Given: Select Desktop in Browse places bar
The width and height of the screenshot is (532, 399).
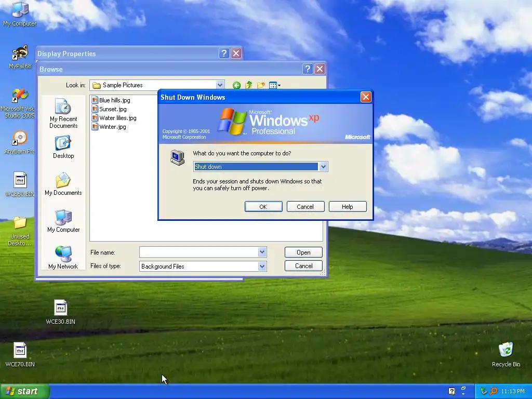Looking at the screenshot, I should coord(63,147).
